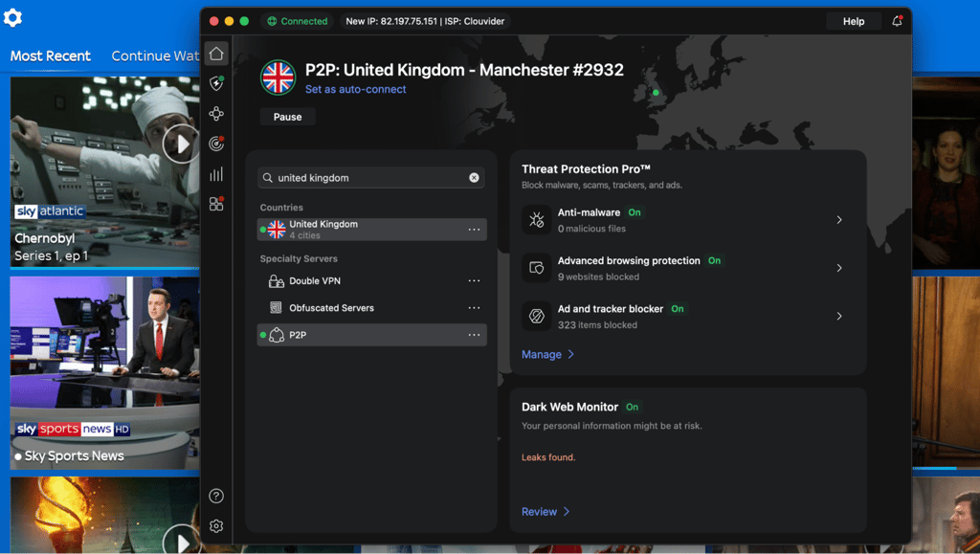Open Sky Sports News thumbnail

(104, 373)
